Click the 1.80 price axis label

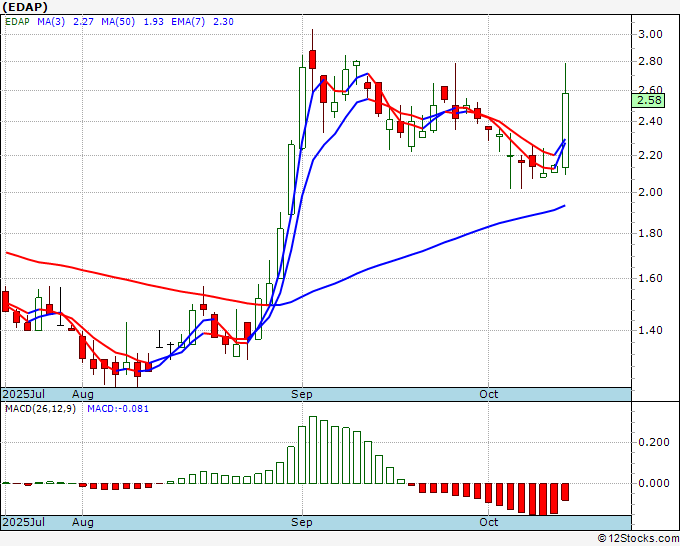(x=651, y=233)
